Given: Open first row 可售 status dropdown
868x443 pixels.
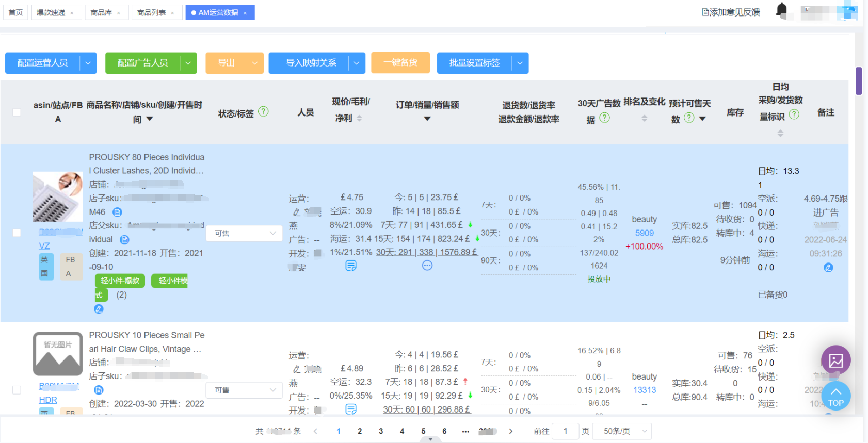Looking at the screenshot, I should coord(245,233).
